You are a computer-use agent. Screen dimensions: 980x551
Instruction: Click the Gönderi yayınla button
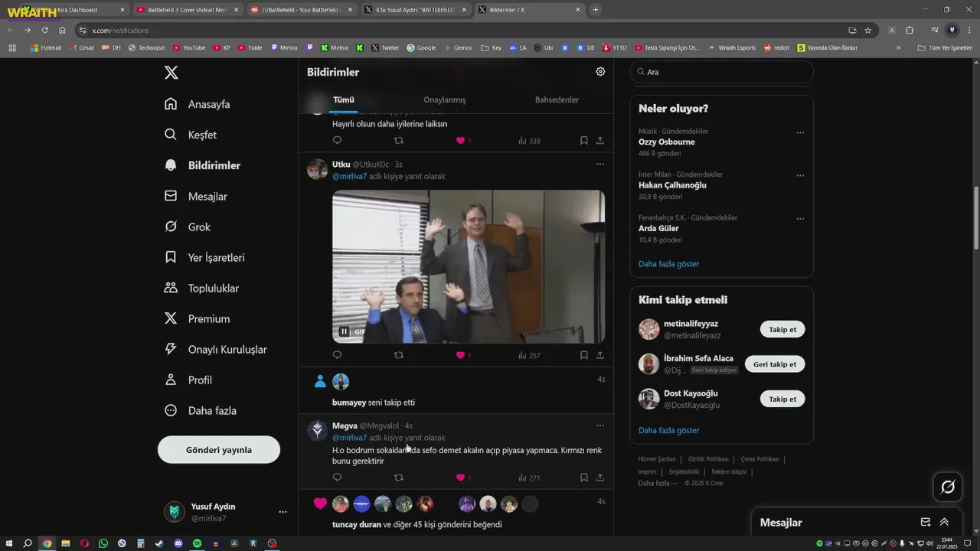click(219, 450)
